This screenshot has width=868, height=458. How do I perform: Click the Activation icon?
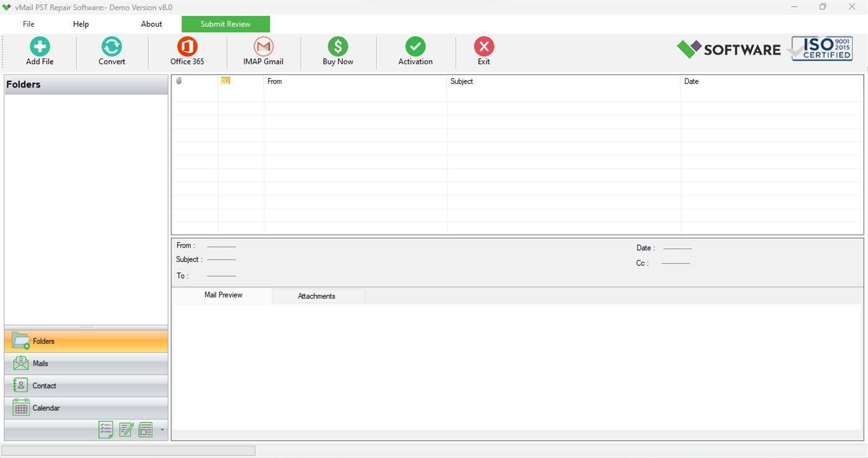(x=415, y=51)
